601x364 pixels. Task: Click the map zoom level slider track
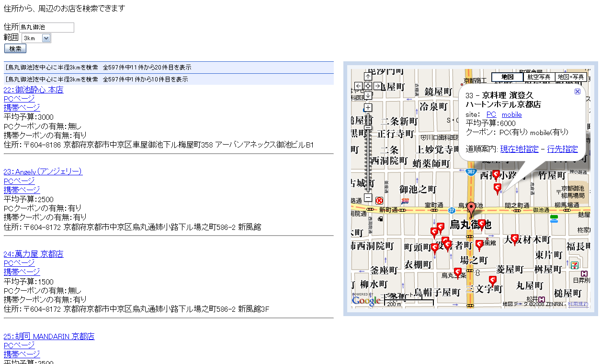pyautogui.click(x=368, y=158)
